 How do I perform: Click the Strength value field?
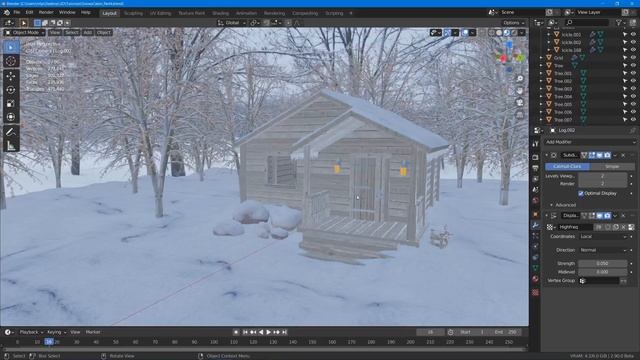(603, 264)
